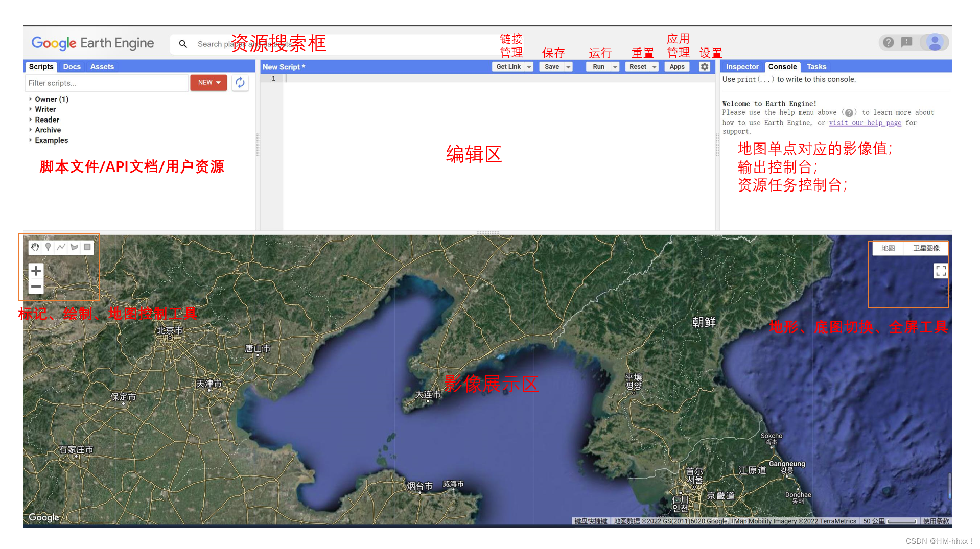The width and height of the screenshot is (980, 549).
Task: Click the Google Earth Engine logo
Action: point(92,43)
